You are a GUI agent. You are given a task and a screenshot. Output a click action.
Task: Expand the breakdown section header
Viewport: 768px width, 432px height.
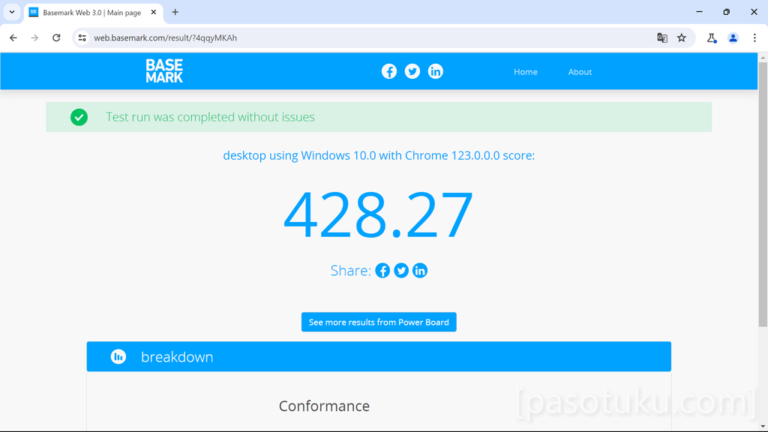[x=378, y=357]
